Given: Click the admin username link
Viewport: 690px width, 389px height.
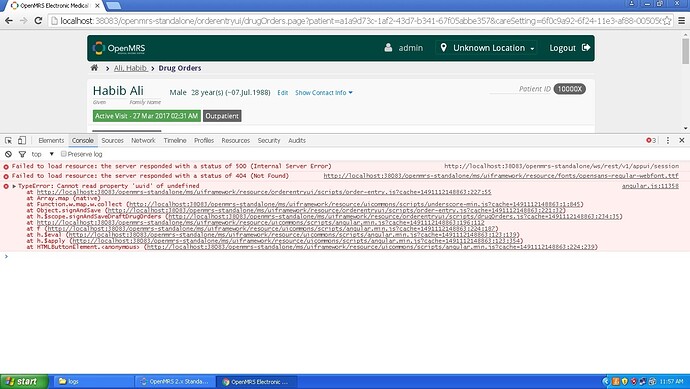Looking at the screenshot, I should coord(411,48).
